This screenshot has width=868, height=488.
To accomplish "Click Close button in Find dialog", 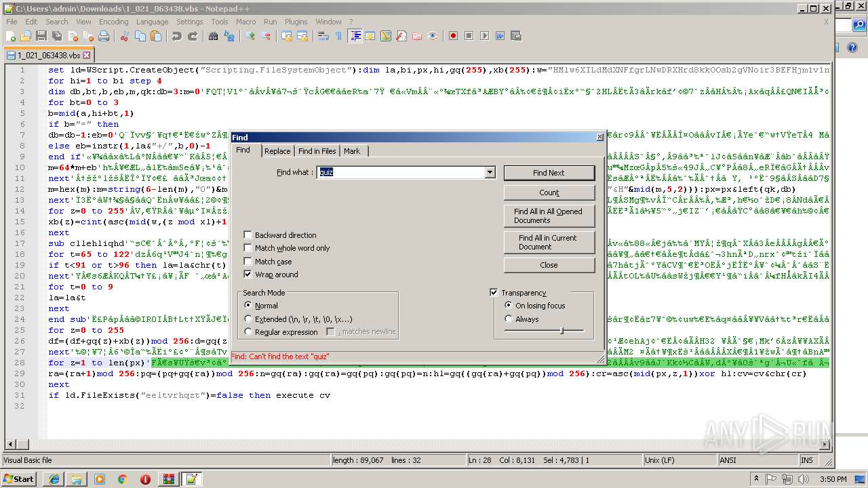I will [x=549, y=265].
